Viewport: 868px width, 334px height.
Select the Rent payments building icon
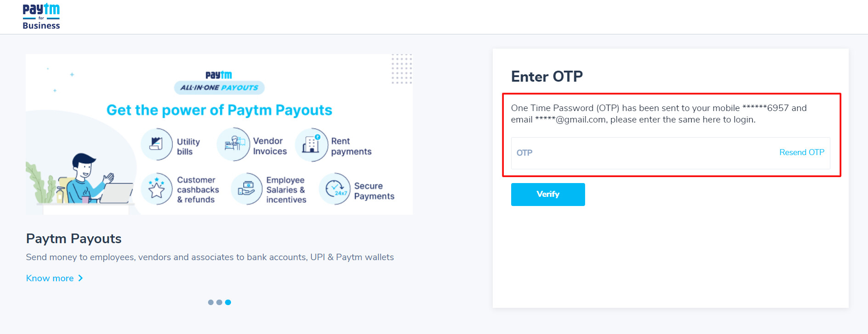[x=311, y=145]
